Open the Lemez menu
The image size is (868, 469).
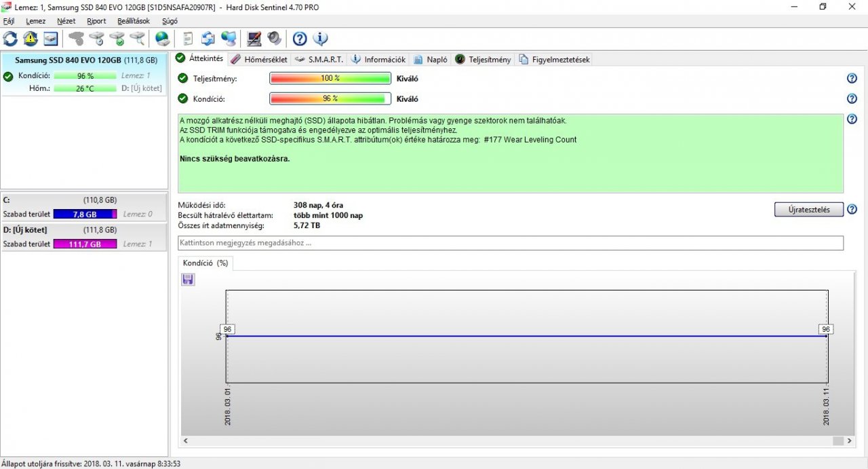[35, 21]
